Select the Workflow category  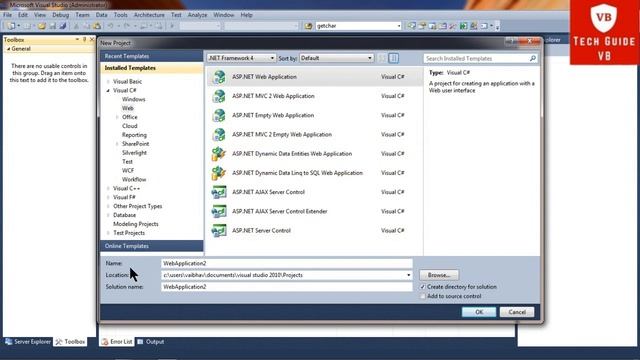click(x=134, y=180)
